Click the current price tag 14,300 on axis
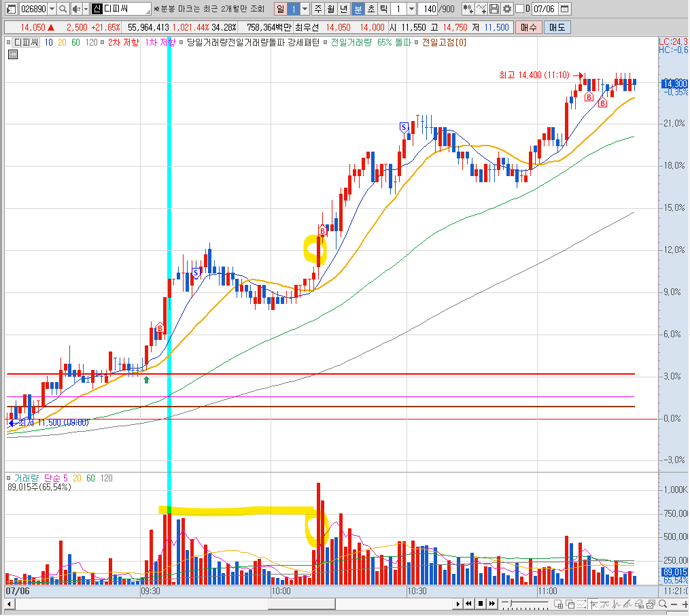The height and width of the screenshot is (616, 690). coord(674,83)
